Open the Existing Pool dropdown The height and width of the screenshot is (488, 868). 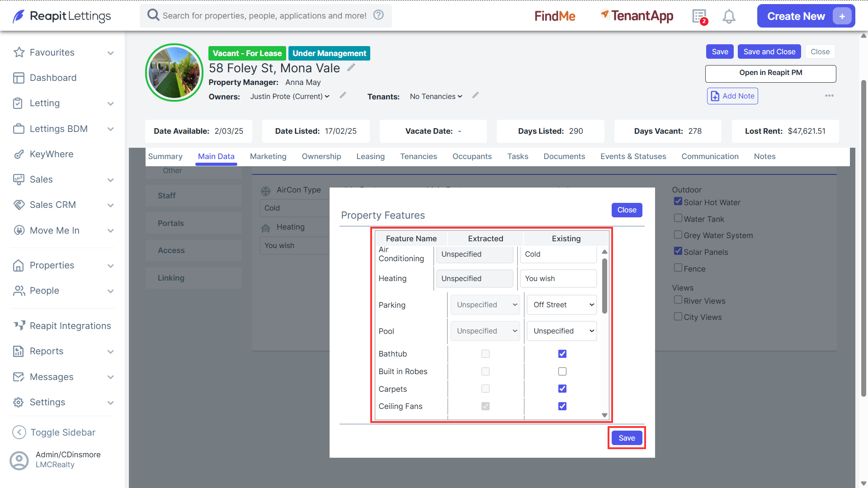(x=562, y=331)
